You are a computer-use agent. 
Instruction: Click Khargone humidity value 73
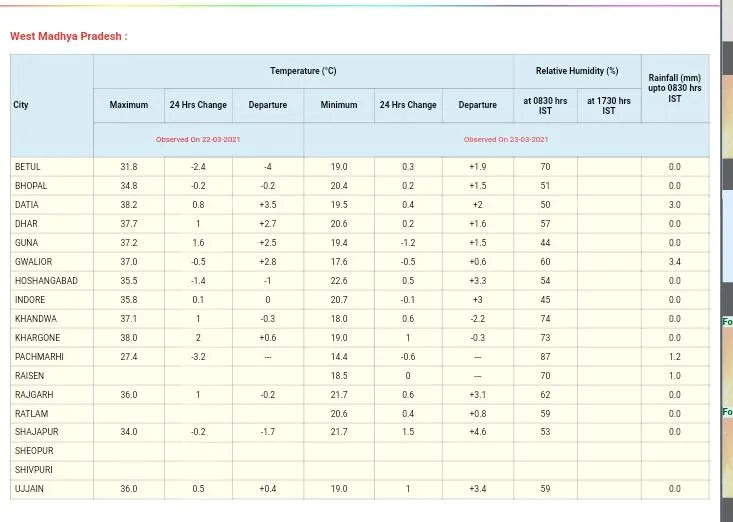point(545,338)
